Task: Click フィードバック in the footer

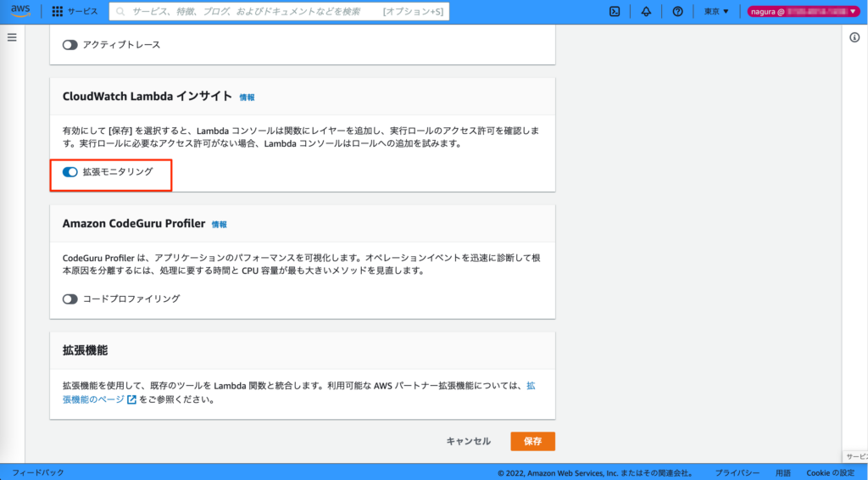Action: pyautogui.click(x=37, y=473)
